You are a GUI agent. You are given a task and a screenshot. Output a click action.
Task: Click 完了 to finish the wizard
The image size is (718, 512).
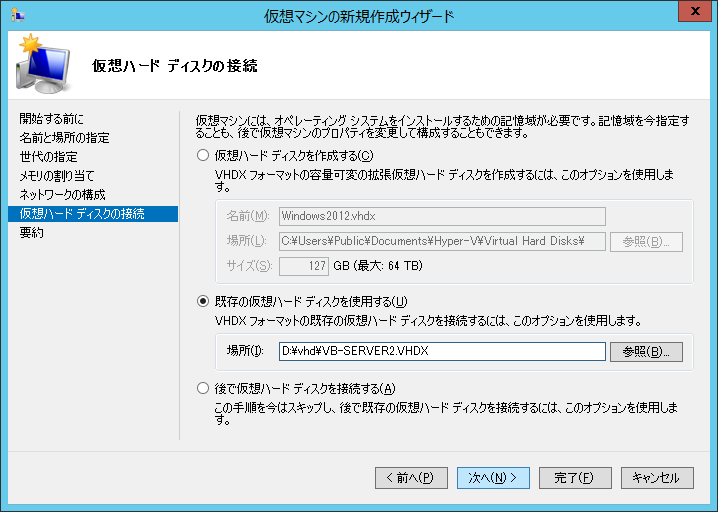pyautogui.click(x=575, y=478)
